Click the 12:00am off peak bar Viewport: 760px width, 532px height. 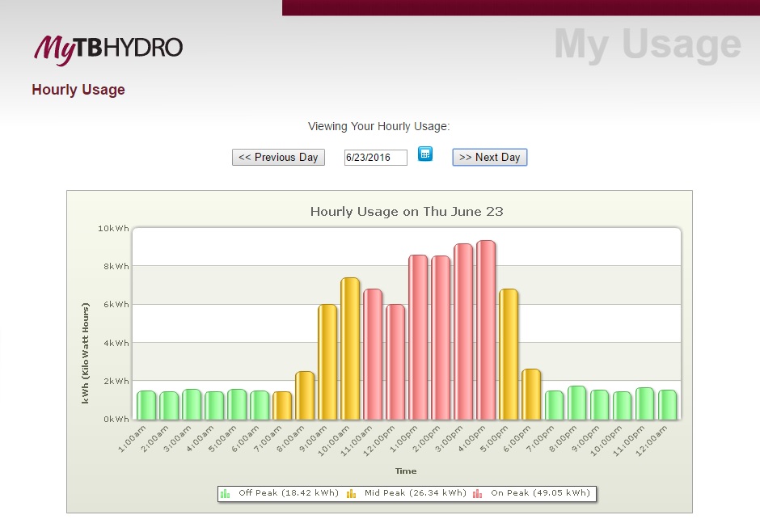pyautogui.click(x=667, y=404)
